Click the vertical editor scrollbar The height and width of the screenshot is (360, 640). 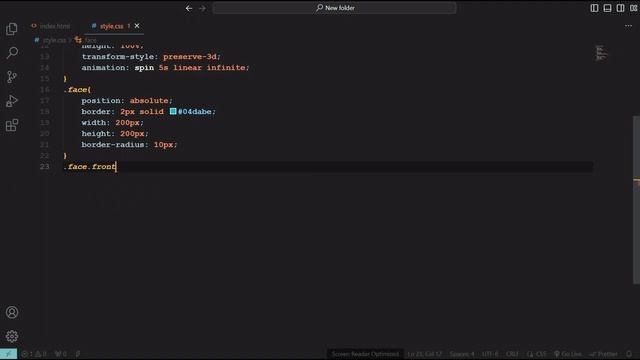[x=636, y=200]
